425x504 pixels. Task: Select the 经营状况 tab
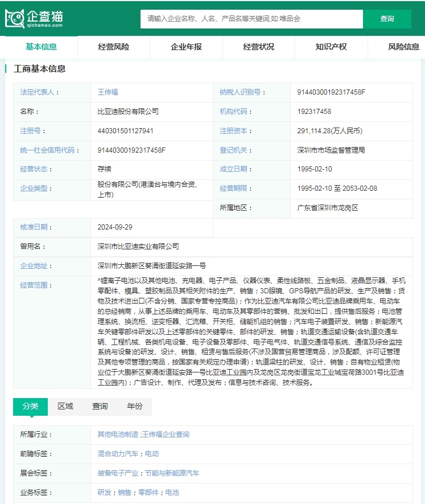click(x=259, y=47)
